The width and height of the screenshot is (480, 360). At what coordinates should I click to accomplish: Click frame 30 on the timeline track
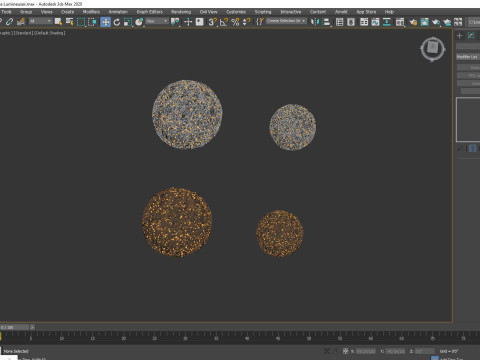click(x=185, y=338)
